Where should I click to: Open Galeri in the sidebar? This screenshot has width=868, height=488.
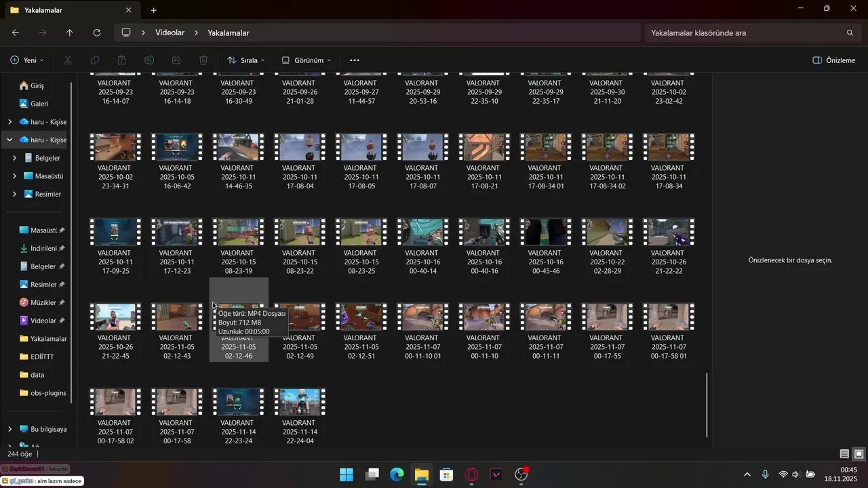39,104
